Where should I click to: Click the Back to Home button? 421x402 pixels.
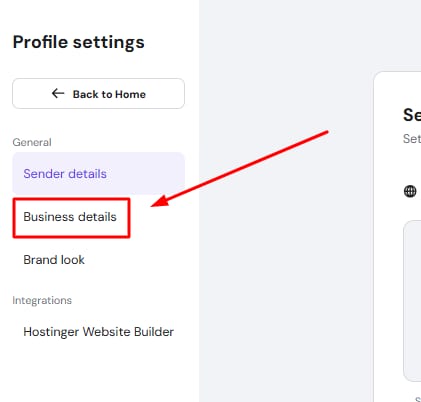(98, 94)
